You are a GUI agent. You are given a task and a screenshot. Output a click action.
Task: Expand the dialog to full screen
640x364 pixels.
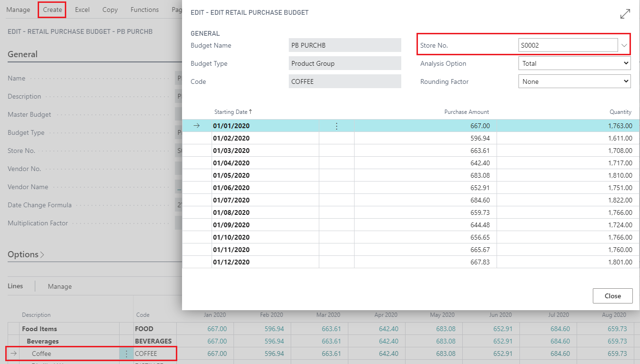(x=625, y=14)
